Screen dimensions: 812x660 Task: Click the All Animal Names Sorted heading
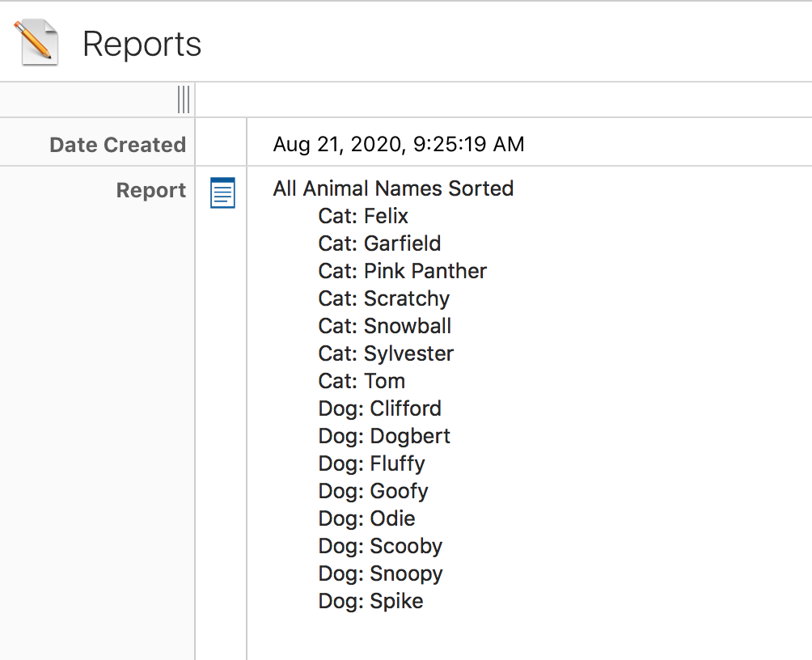(x=393, y=188)
